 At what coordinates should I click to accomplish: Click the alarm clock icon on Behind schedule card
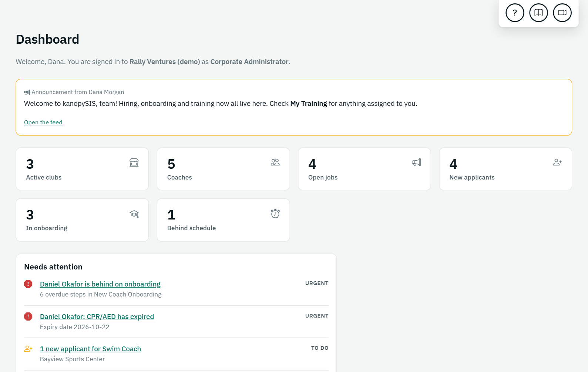275,214
